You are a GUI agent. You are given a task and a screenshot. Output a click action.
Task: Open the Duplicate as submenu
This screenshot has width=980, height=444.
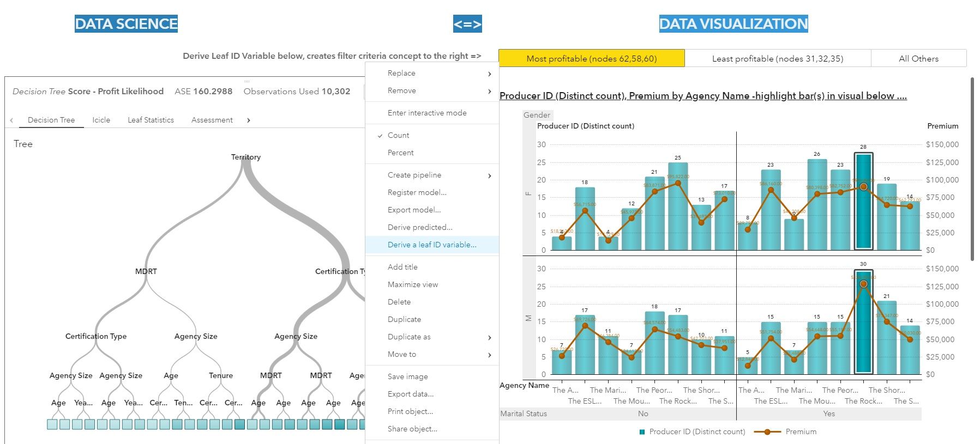point(489,337)
